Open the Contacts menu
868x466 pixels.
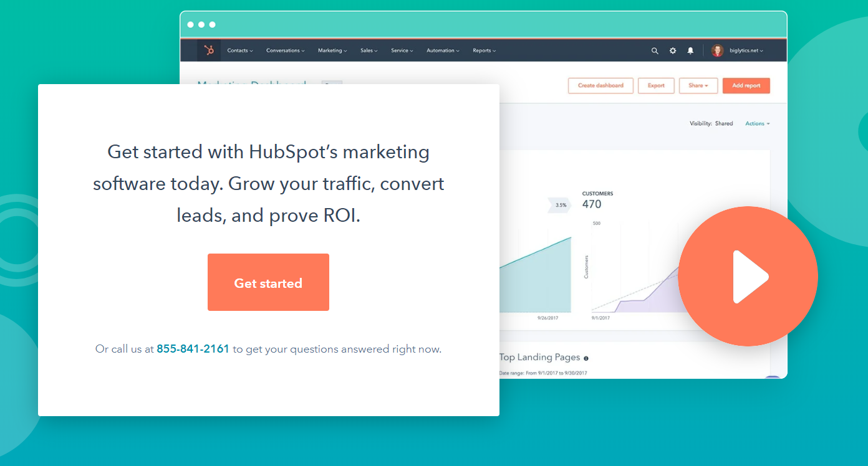[239, 50]
